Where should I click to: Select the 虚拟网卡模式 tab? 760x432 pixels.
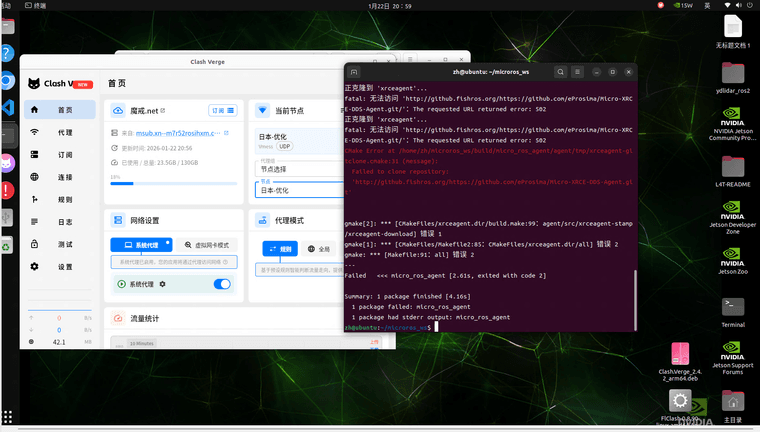[x=206, y=245]
